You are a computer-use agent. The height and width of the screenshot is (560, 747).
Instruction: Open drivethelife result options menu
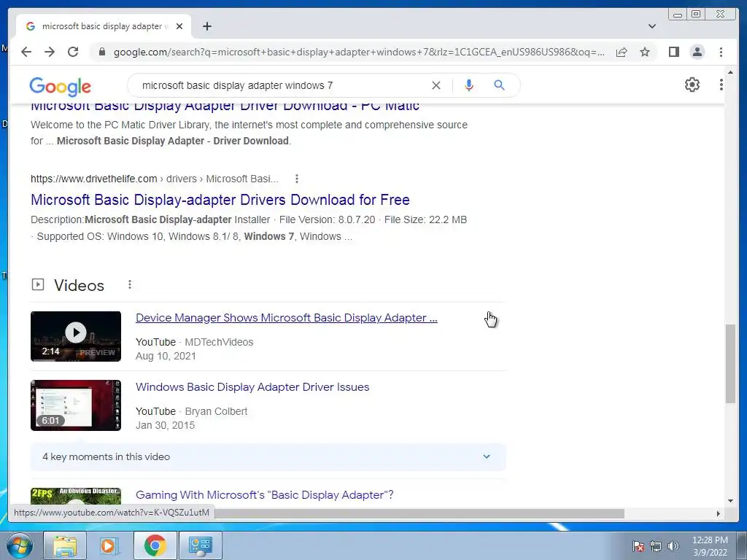coord(297,179)
